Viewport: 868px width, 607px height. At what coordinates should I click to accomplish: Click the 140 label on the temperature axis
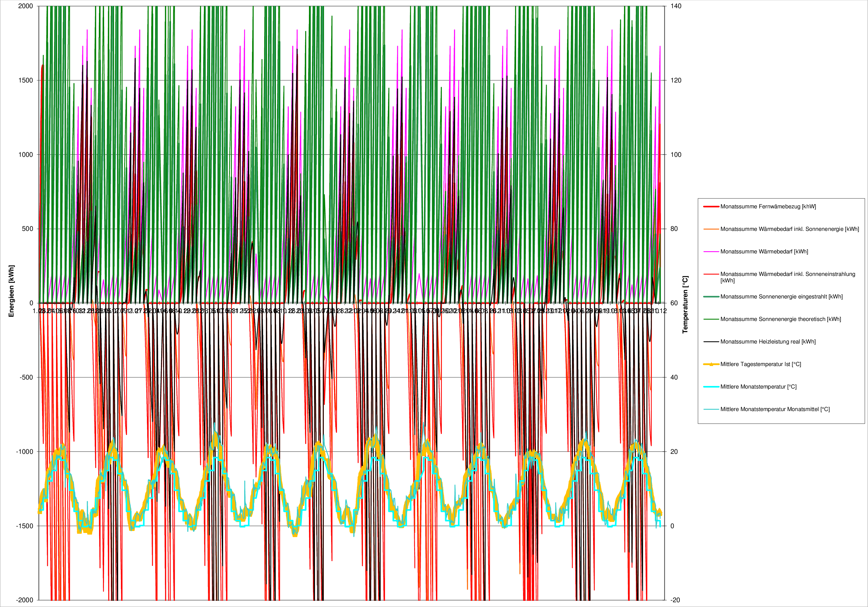[676, 6]
